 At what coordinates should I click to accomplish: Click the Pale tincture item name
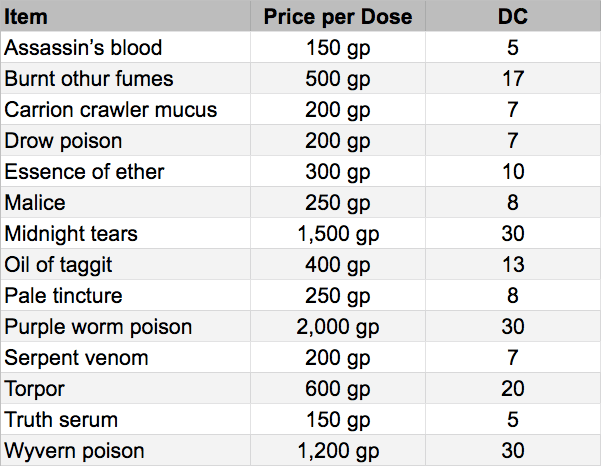point(63,296)
